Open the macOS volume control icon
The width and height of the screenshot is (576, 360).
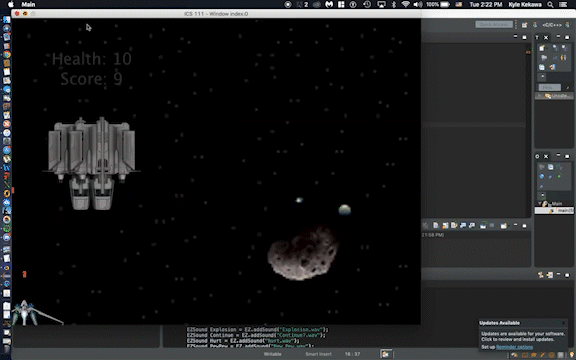tap(418, 4)
